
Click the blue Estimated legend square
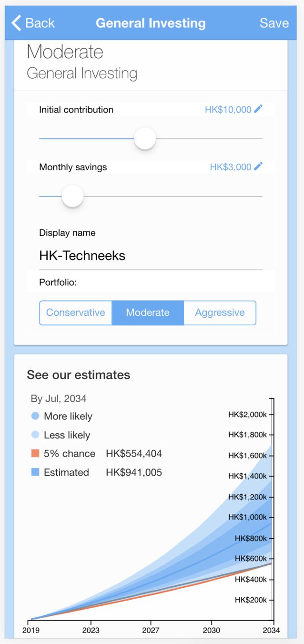(35, 472)
